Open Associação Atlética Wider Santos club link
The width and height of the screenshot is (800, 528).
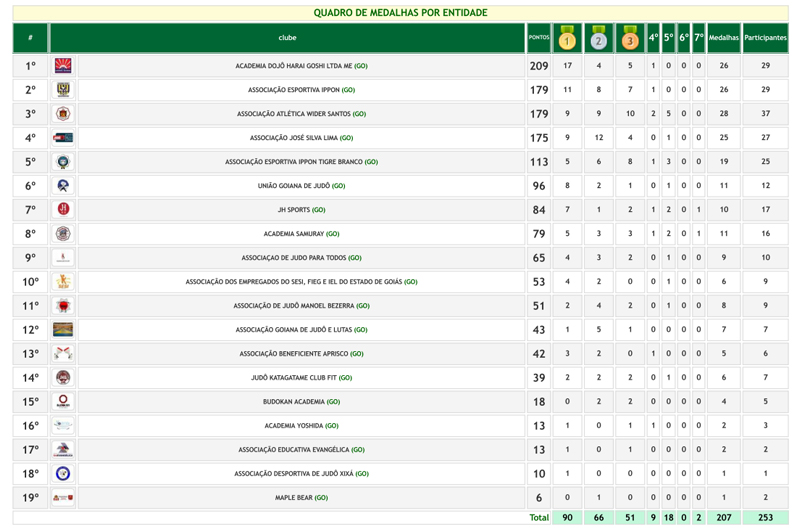click(301, 114)
